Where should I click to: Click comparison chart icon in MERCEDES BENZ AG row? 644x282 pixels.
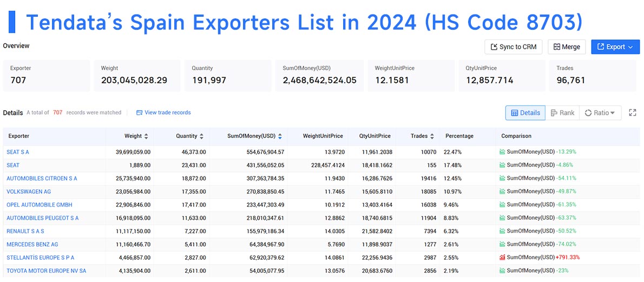point(502,244)
